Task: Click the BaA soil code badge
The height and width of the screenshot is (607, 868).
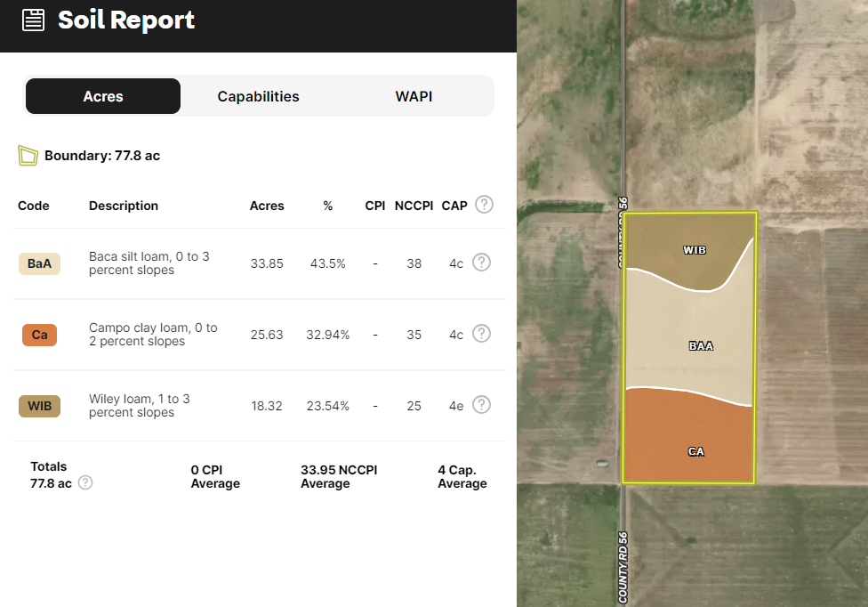Action: (x=39, y=263)
